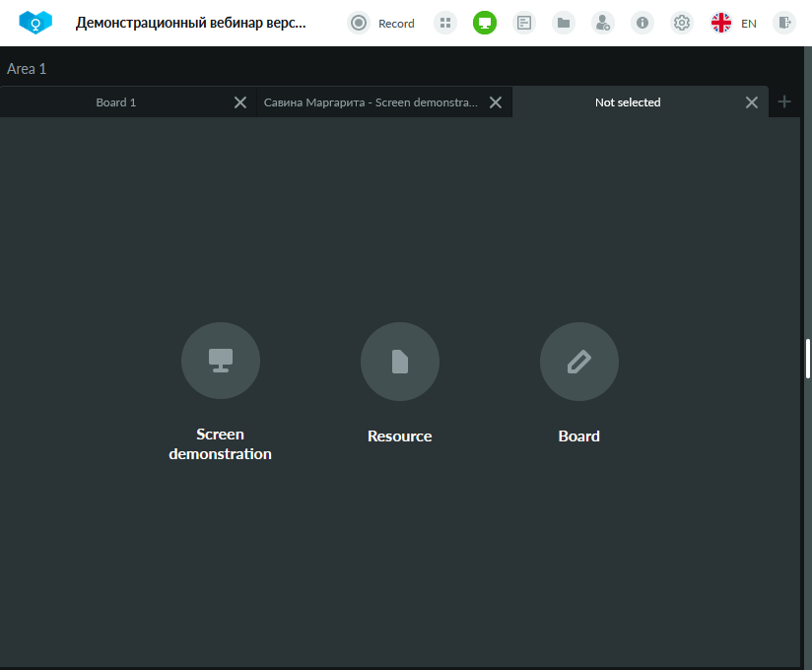This screenshot has height=670, width=812.
Task: Click the webinar title text
Action: (190, 23)
